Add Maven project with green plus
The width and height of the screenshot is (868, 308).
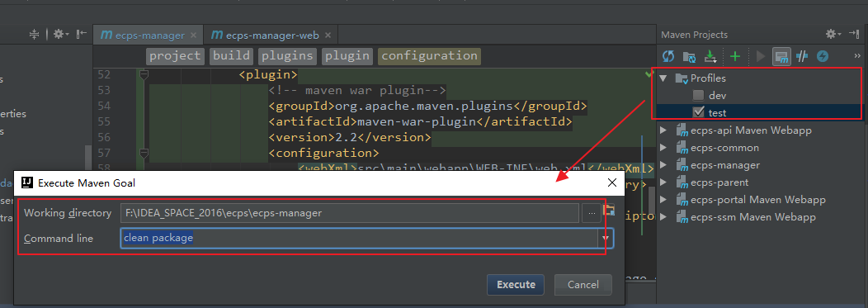[x=735, y=56]
